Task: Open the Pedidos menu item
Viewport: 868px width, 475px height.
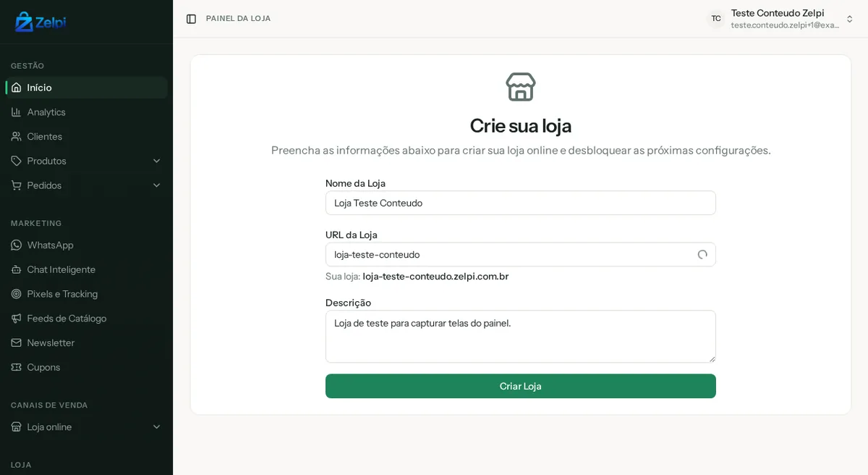Action: 86,185
